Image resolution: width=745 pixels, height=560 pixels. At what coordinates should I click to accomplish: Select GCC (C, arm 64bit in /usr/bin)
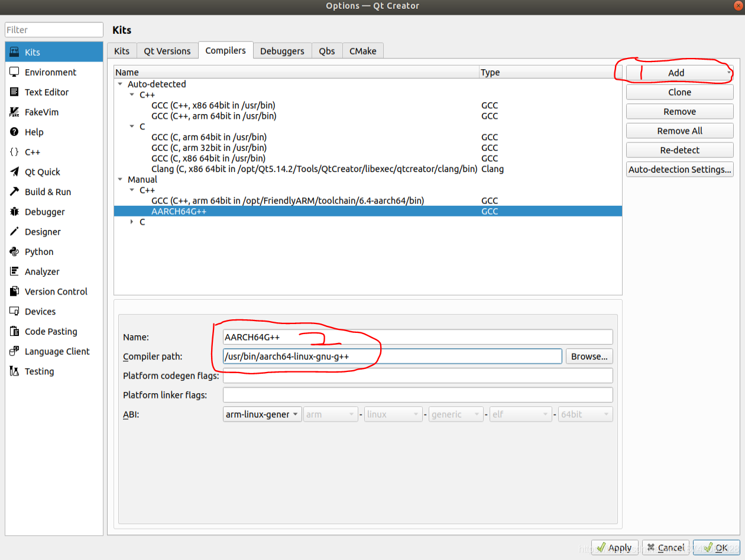pyautogui.click(x=368, y=137)
